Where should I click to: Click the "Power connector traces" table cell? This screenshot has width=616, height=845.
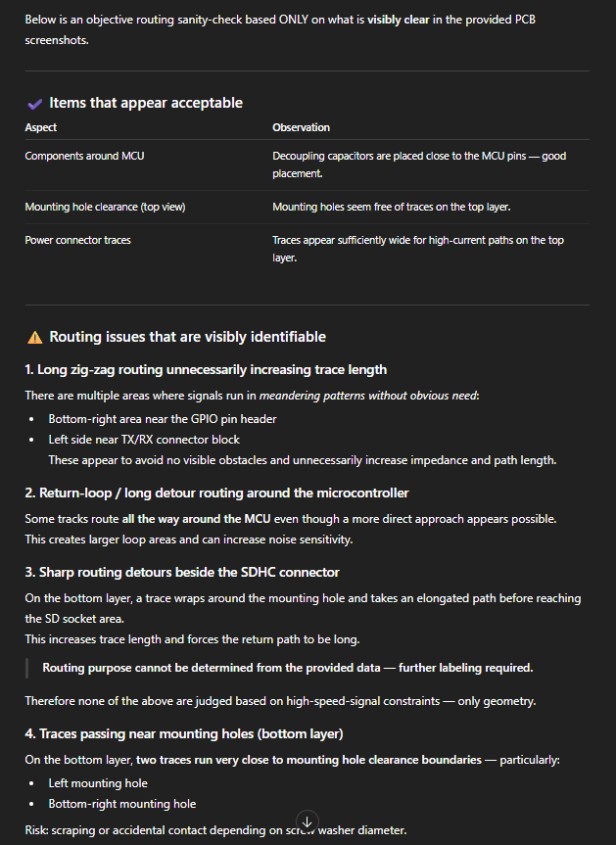[x=77, y=240]
